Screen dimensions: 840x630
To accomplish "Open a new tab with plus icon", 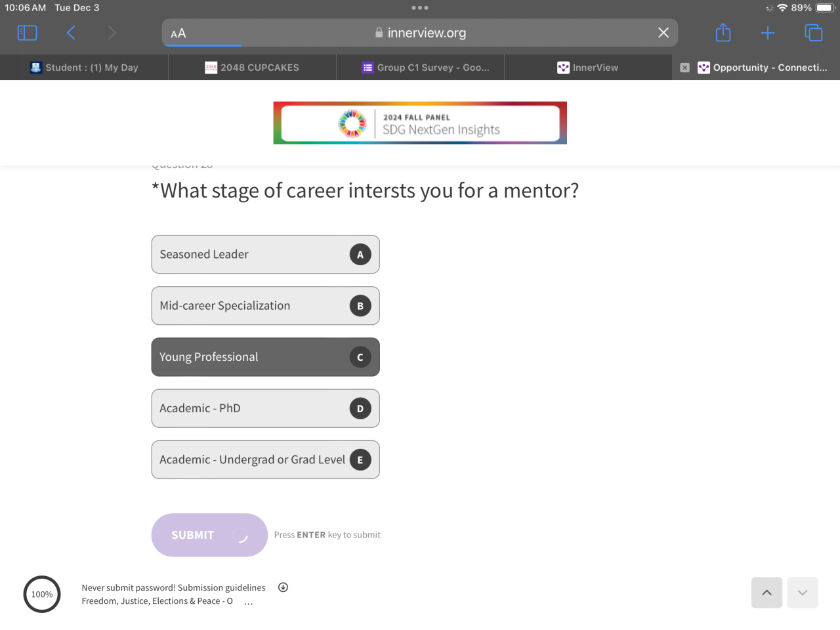I will (x=768, y=33).
